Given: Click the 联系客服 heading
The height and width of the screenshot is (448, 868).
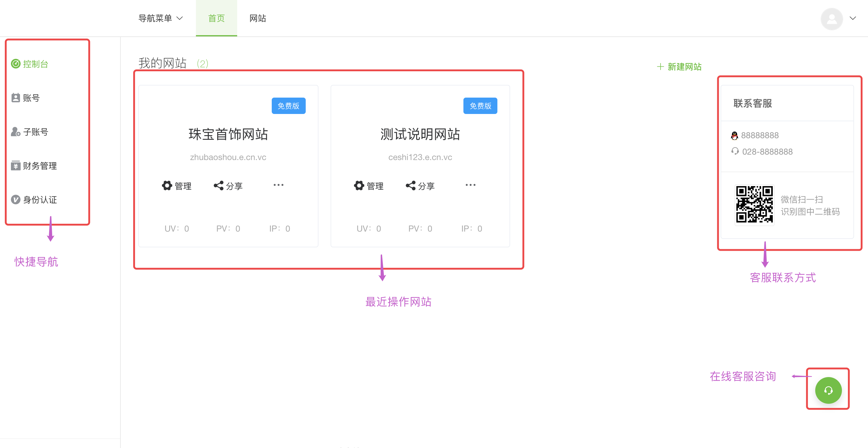Looking at the screenshot, I should point(752,103).
